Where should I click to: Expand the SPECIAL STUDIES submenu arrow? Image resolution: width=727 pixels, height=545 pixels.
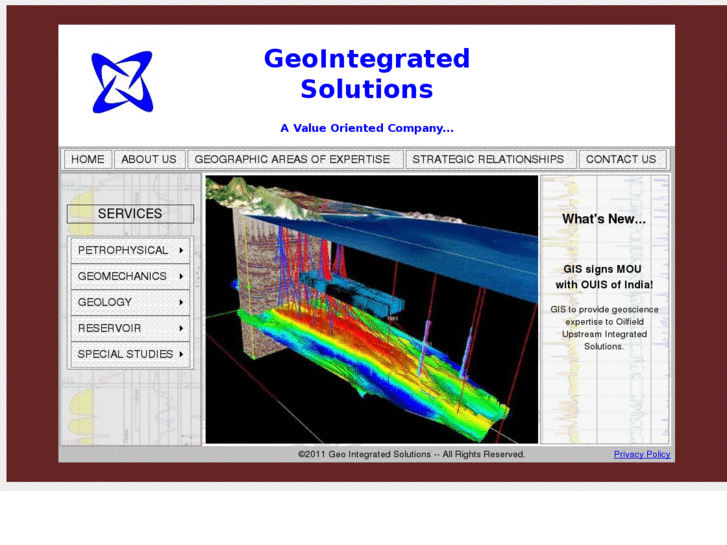(x=181, y=354)
